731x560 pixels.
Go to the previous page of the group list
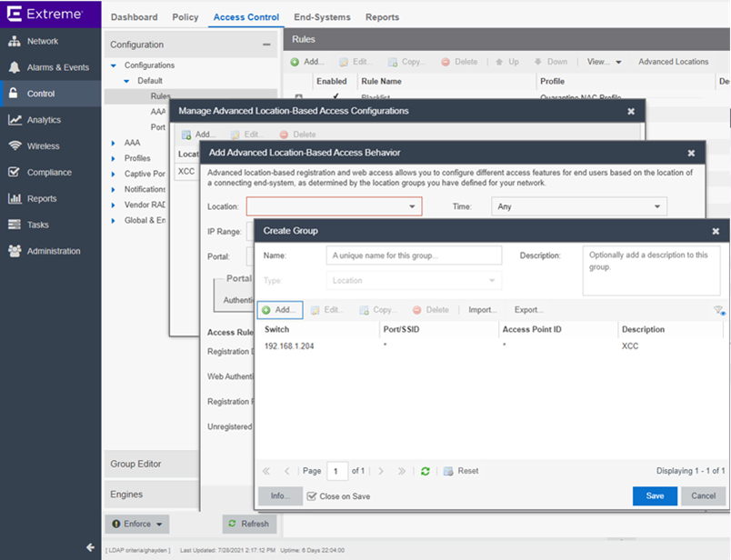click(x=287, y=471)
